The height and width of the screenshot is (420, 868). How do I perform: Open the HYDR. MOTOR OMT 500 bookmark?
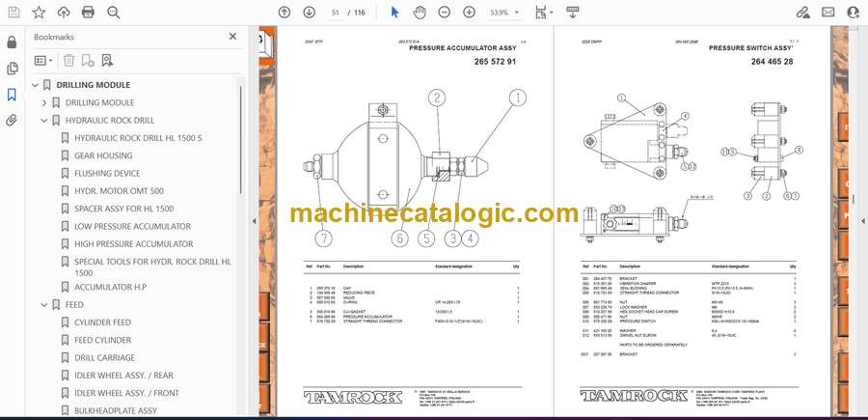click(119, 191)
